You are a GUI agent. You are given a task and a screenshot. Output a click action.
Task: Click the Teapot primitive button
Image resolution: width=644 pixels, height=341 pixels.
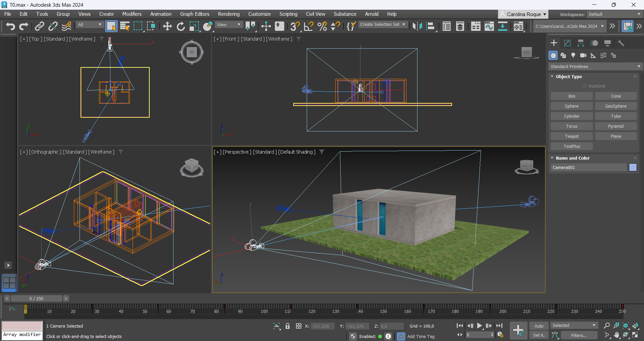click(x=572, y=136)
